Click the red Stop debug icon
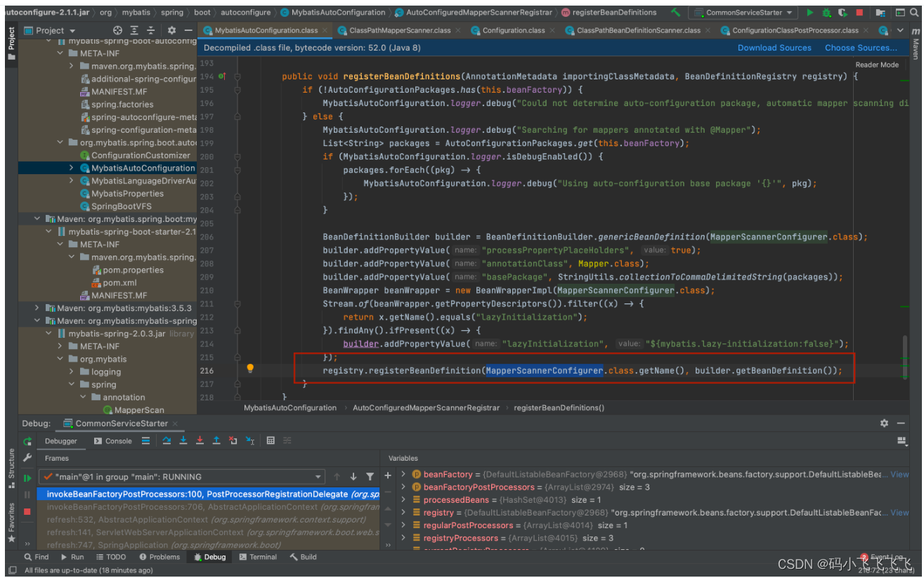The width and height of the screenshot is (924, 578). pyautogui.click(x=27, y=512)
